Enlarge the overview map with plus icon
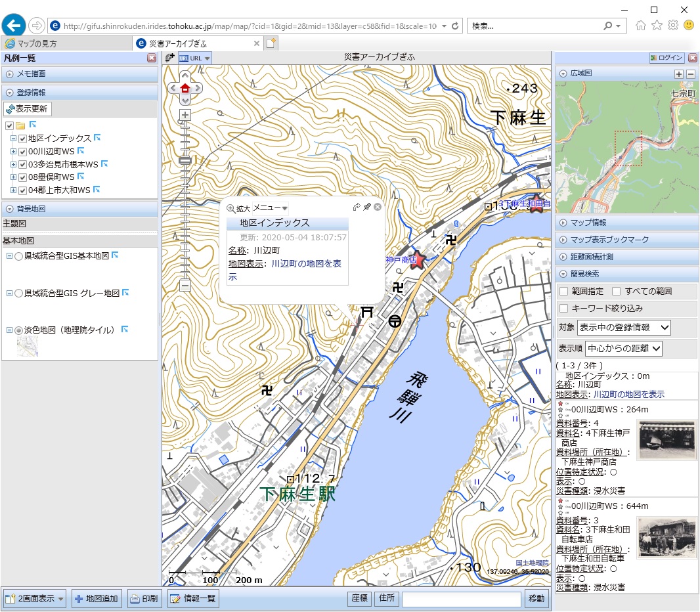The image size is (700, 612). [679, 74]
